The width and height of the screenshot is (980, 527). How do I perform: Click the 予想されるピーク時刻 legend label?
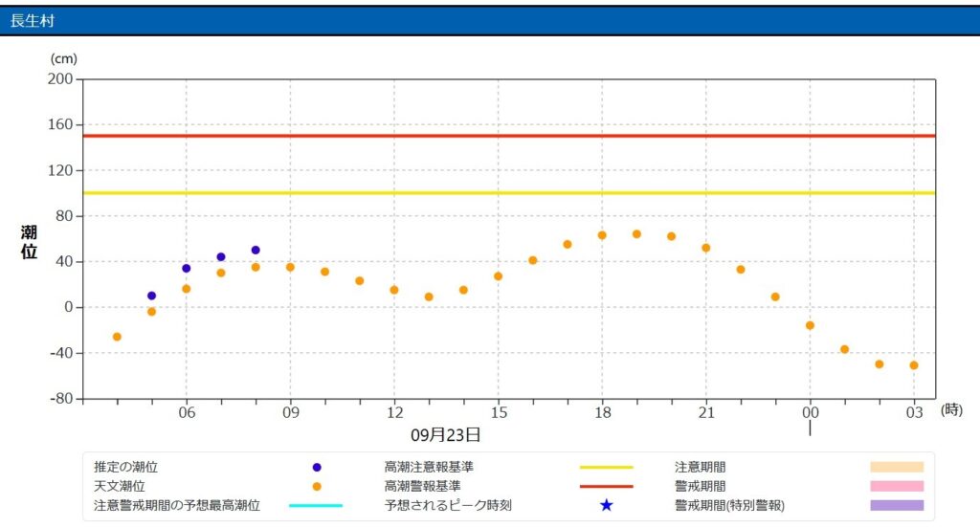coord(448,505)
